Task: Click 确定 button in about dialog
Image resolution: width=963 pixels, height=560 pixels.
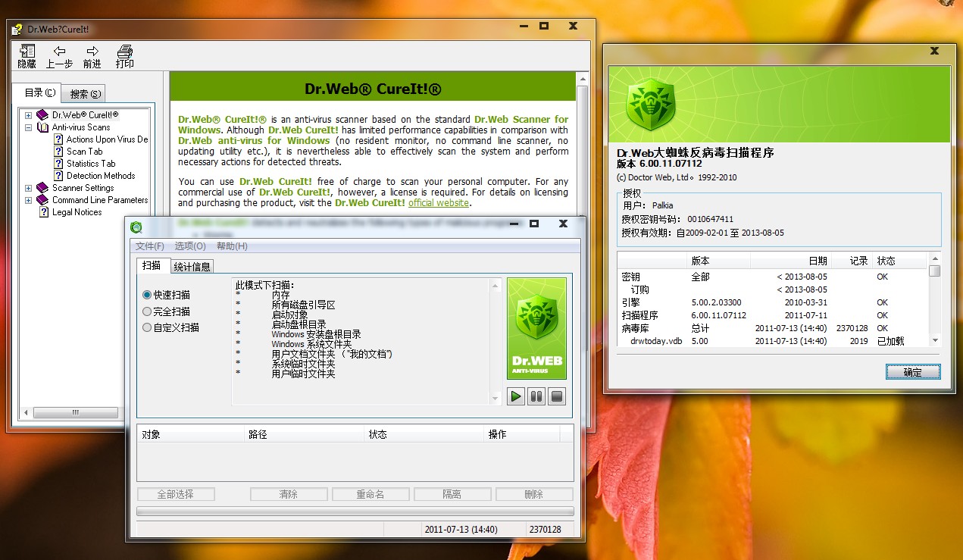Action: click(913, 372)
